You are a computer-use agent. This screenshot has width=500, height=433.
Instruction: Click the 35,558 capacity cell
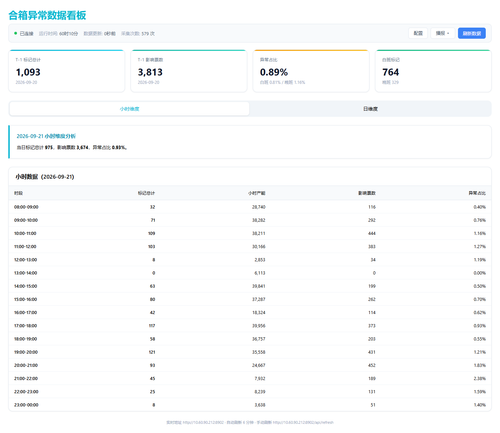[x=259, y=352]
